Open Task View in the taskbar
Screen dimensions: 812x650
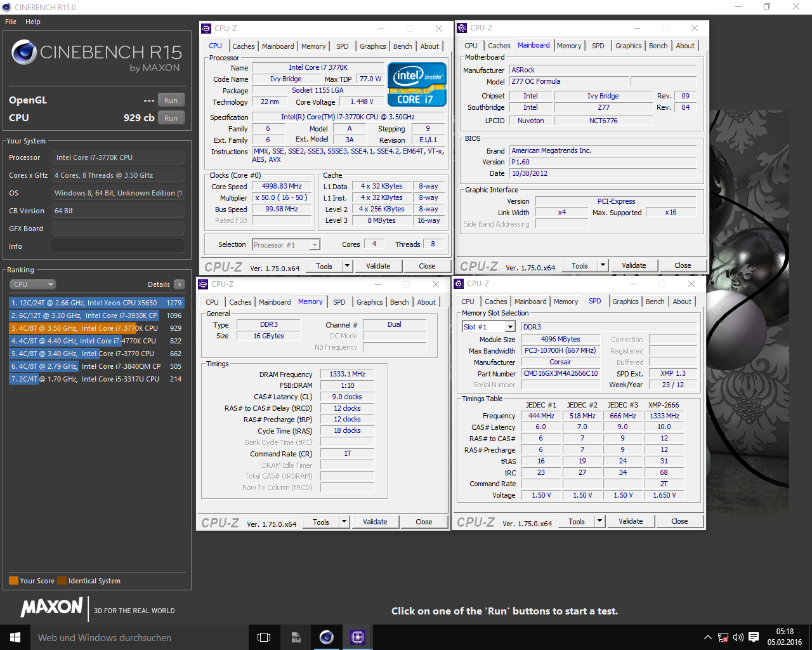264,637
